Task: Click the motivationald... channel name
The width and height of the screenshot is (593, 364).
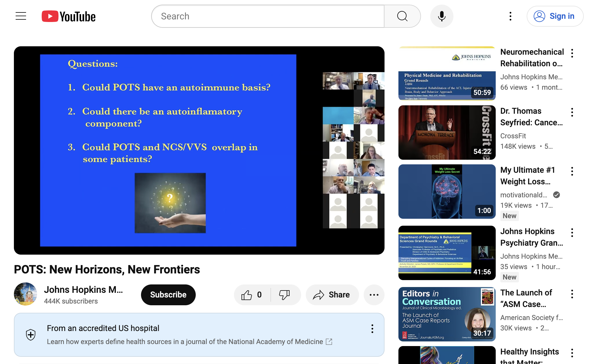Action: click(x=524, y=195)
